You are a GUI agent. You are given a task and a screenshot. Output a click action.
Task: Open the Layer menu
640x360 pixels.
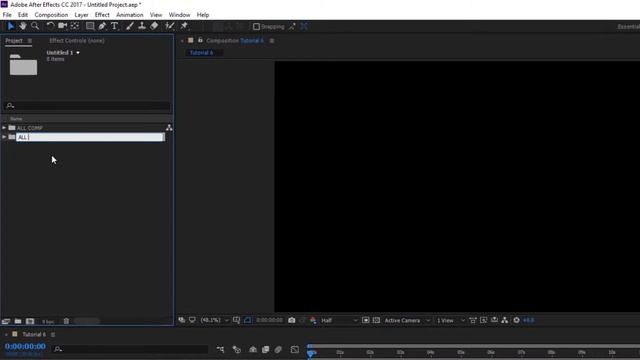[81, 15]
